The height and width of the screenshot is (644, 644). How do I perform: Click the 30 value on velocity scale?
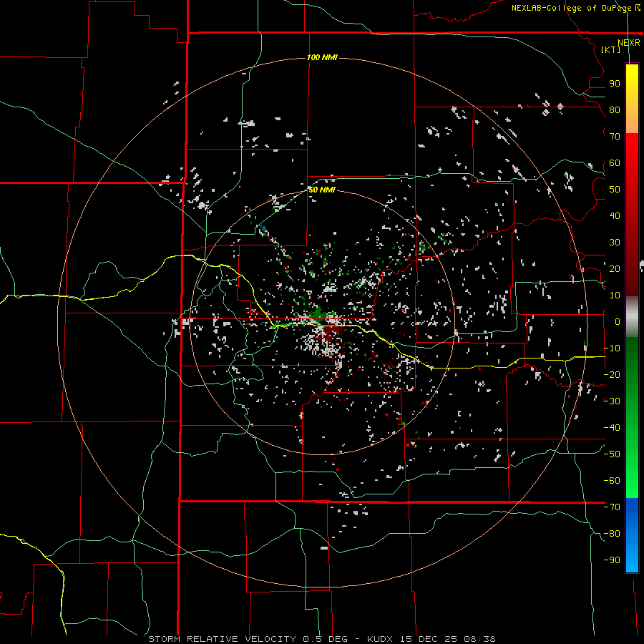point(615,243)
